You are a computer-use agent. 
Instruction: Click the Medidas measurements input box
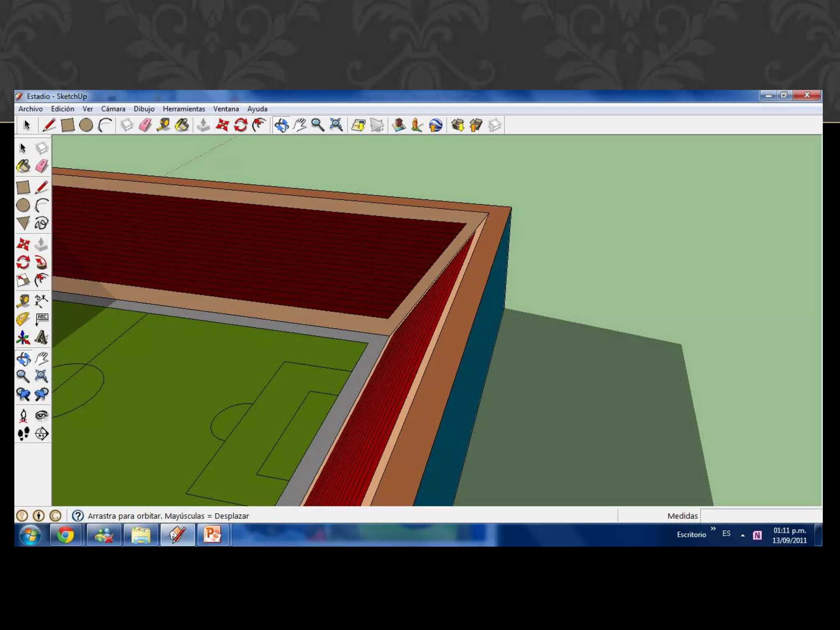(x=761, y=516)
